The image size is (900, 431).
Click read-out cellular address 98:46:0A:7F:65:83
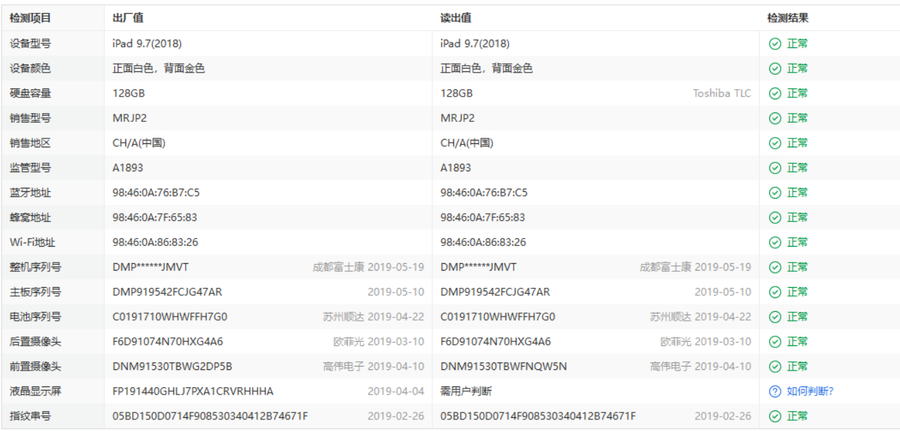[x=483, y=218]
